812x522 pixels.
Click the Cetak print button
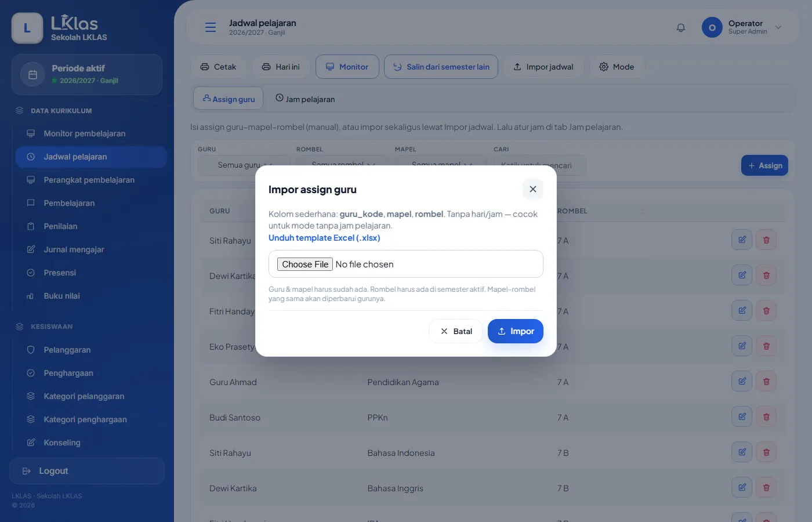click(x=218, y=67)
